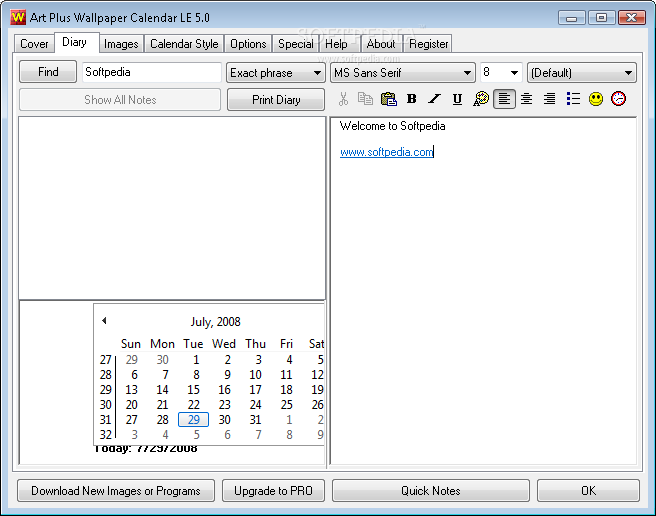Click the 'Welcome to Softpedia' diary text
656x516 pixels.
pyautogui.click(x=392, y=126)
